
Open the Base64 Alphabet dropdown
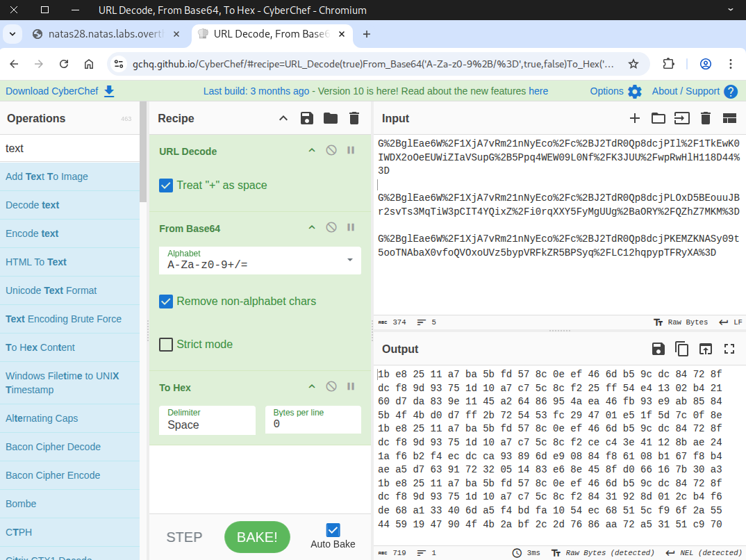click(x=349, y=260)
